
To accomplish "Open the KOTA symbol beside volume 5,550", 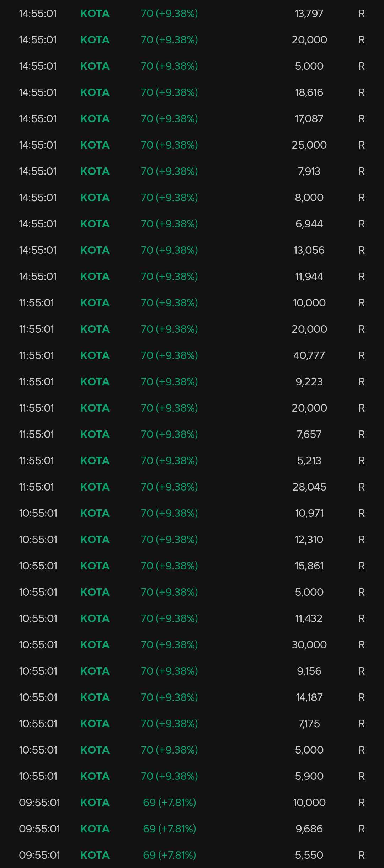I will [95, 855].
